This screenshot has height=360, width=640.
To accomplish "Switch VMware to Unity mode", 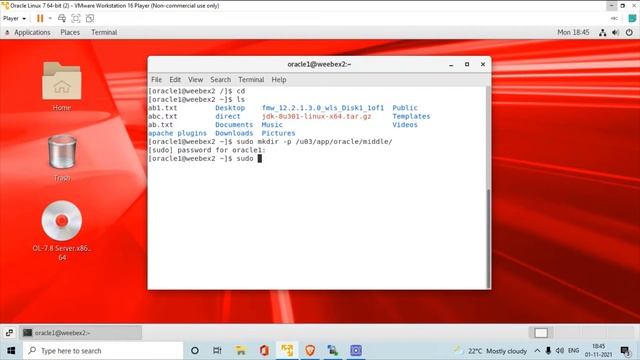I will pos(90,18).
